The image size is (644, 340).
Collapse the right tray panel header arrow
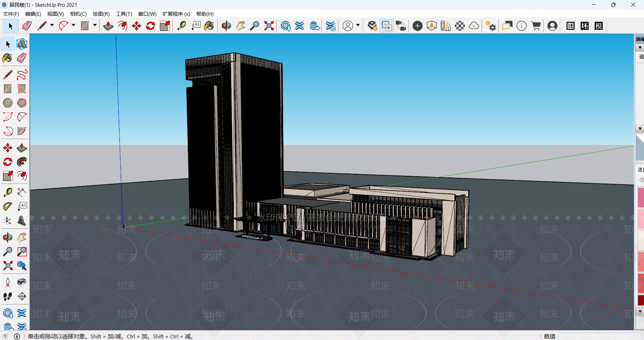(x=640, y=47)
